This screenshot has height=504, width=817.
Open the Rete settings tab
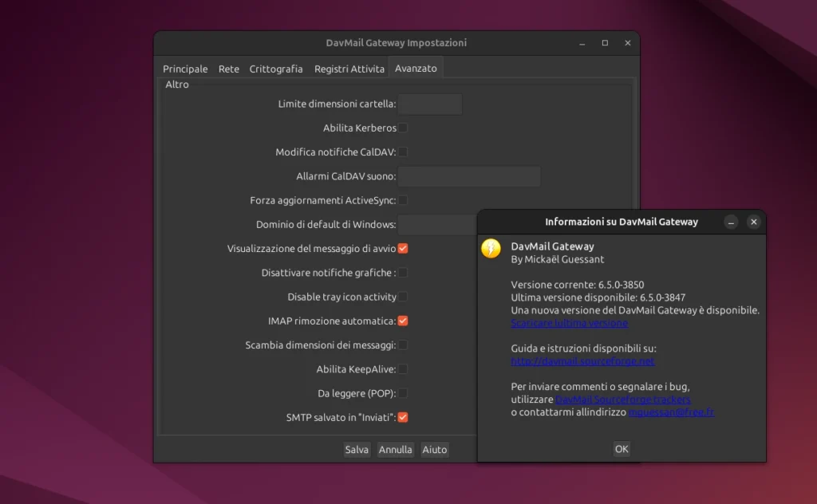tap(229, 69)
